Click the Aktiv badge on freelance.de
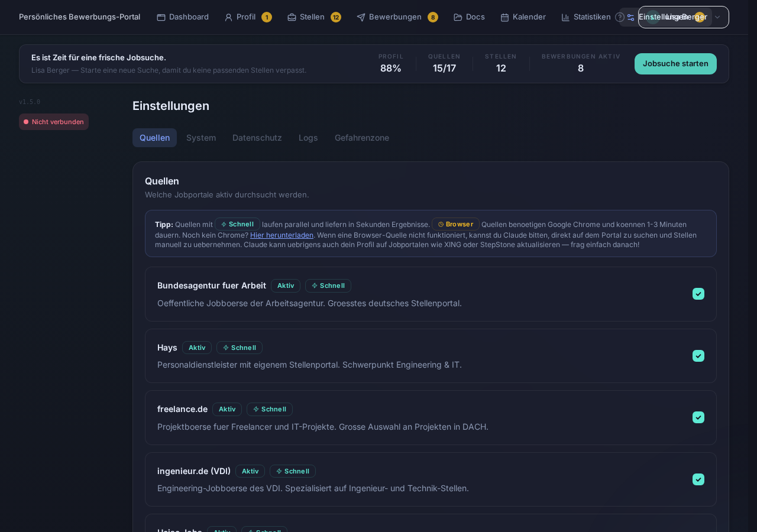The height and width of the screenshot is (532, 757). (x=227, y=409)
